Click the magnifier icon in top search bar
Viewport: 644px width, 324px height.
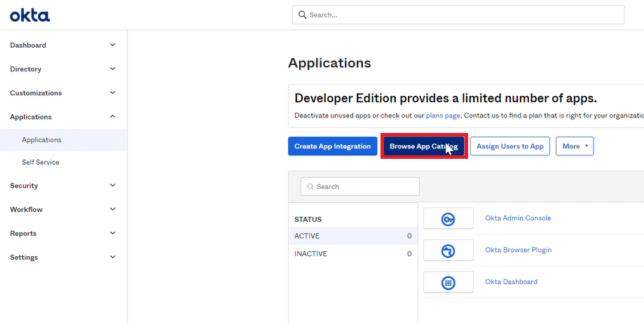pos(302,15)
